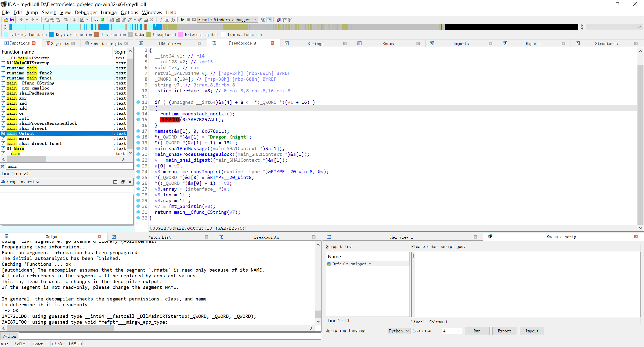Toggle breakpoint dot on pseudocode line 22

point(138,160)
